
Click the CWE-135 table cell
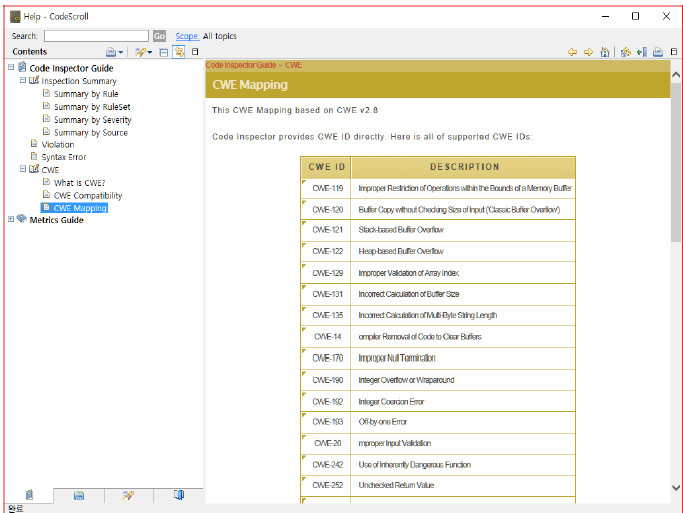pyautogui.click(x=328, y=315)
